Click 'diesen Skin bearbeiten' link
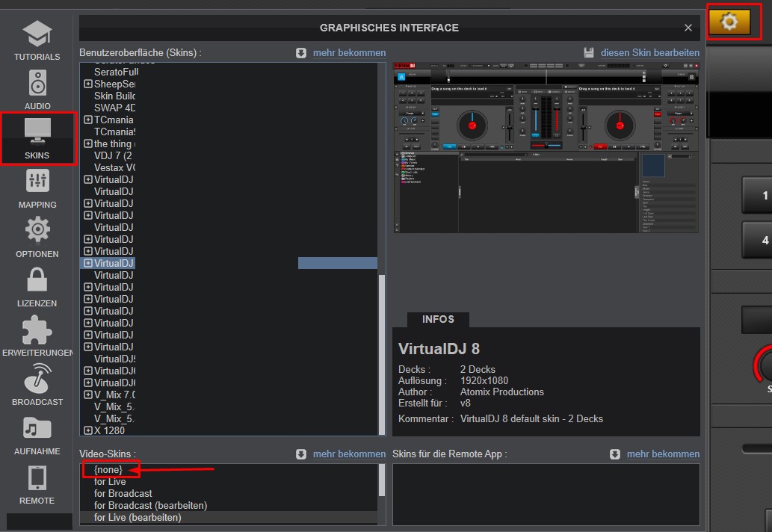 pyautogui.click(x=650, y=52)
